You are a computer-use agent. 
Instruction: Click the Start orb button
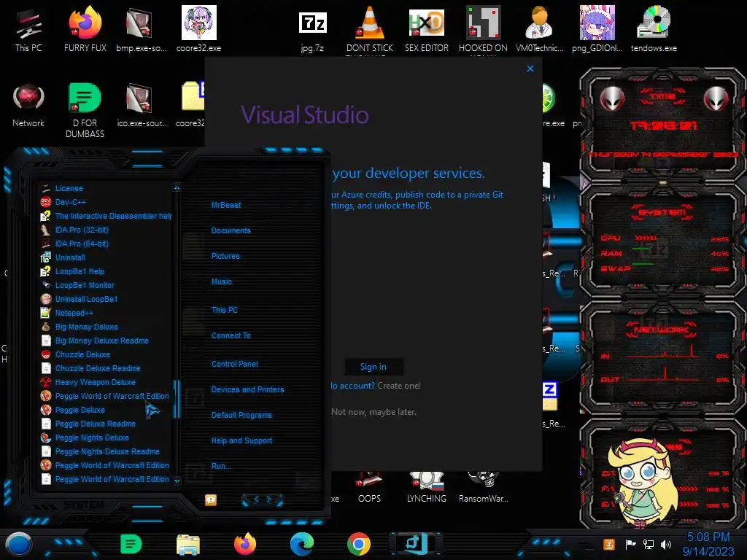tap(18, 545)
